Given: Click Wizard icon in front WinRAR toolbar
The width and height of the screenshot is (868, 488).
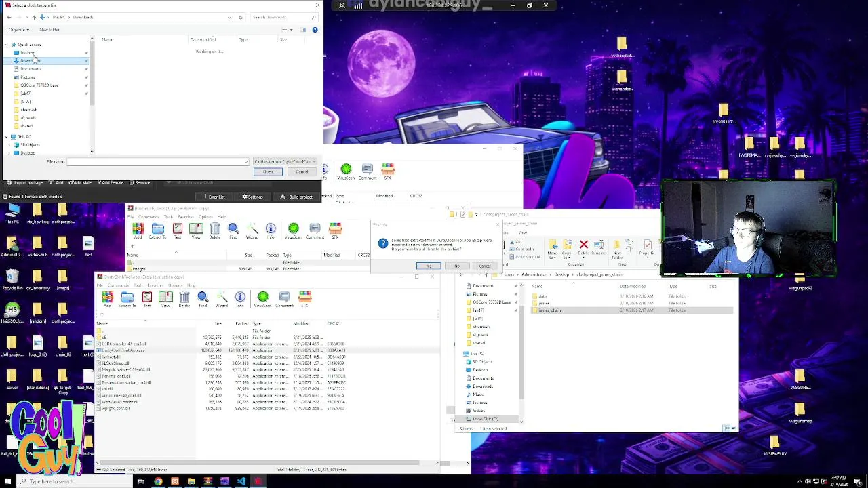Looking at the screenshot, I should pyautogui.click(x=222, y=299).
